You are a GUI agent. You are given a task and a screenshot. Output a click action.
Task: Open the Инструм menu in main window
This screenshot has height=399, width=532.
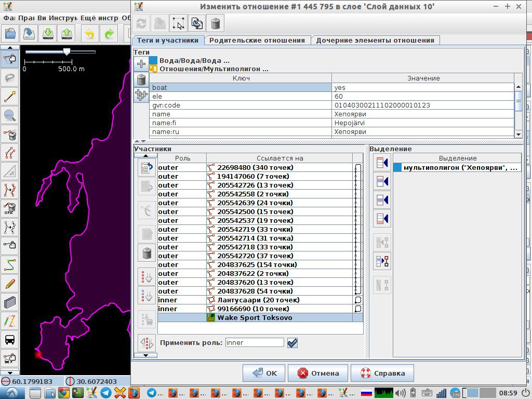(x=63, y=18)
